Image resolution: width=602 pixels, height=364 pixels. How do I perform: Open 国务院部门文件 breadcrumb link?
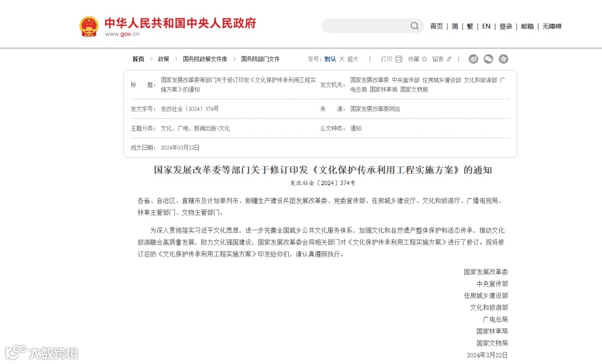[260, 59]
